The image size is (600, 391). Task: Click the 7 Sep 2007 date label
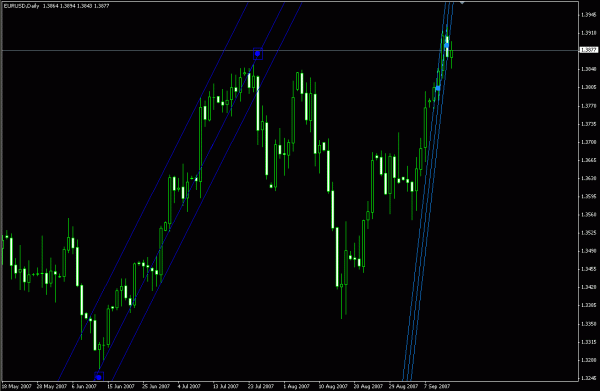(437, 386)
